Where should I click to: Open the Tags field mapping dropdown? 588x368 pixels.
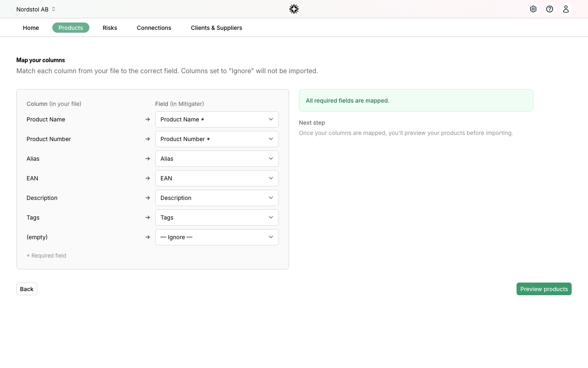coord(217,218)
